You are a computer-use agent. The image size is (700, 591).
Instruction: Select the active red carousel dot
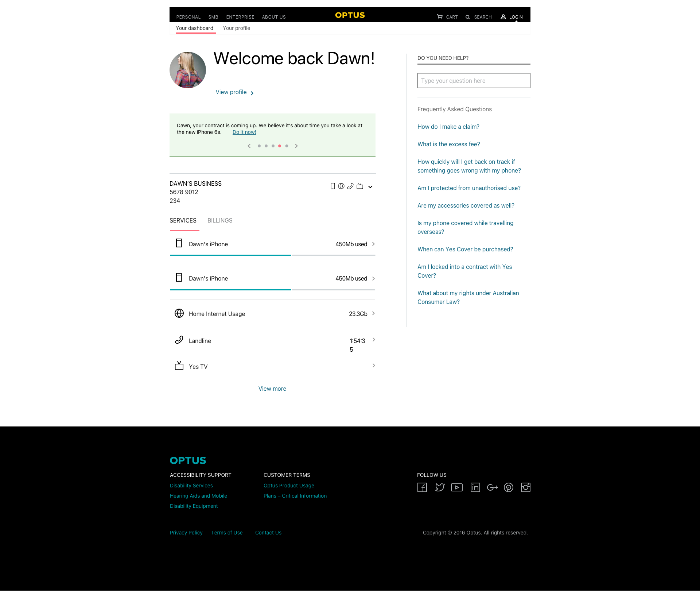[x=280, y=146]
